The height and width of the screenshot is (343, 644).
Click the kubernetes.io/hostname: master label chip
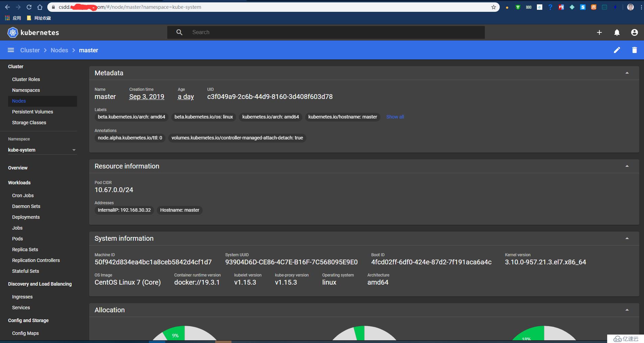point(343,117)
